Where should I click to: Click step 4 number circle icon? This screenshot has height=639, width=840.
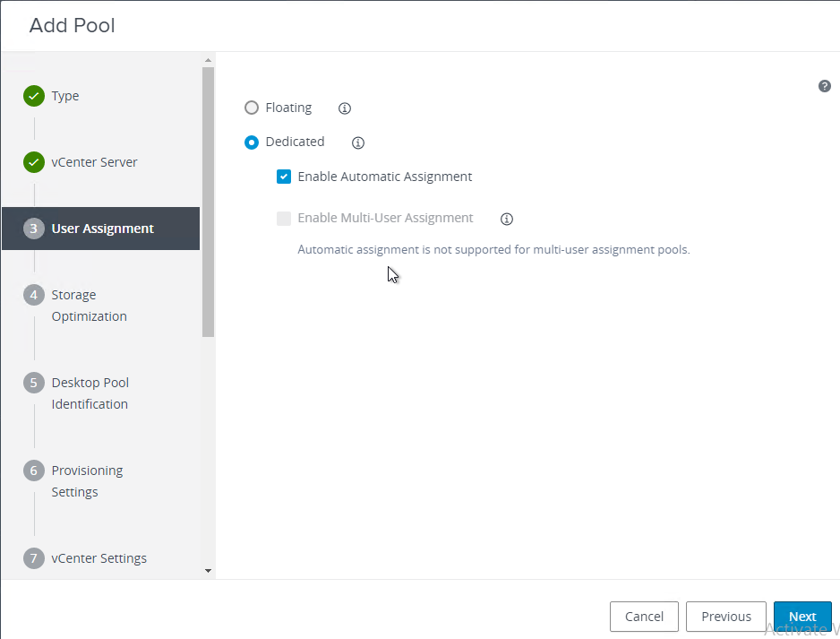(x=34, y=295)
